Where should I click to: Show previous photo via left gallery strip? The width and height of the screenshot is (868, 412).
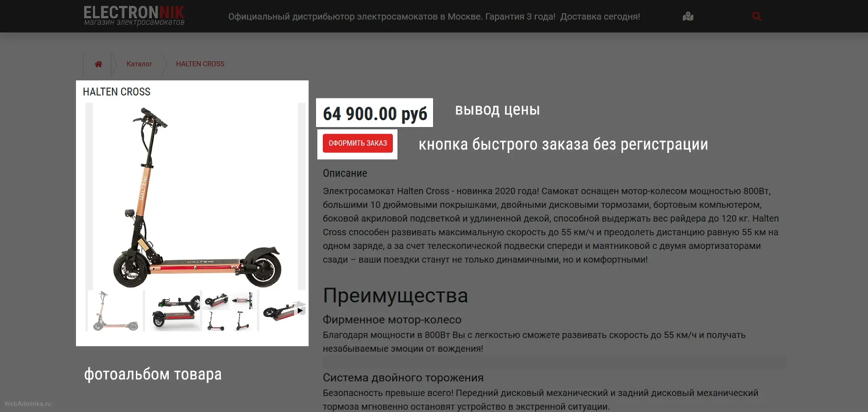[89, 196]
